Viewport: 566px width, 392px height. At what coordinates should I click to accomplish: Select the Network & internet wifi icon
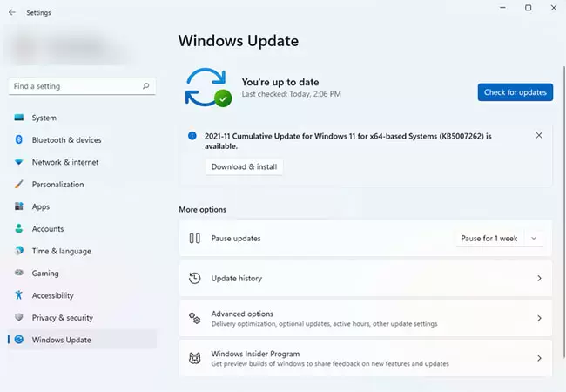19,162
